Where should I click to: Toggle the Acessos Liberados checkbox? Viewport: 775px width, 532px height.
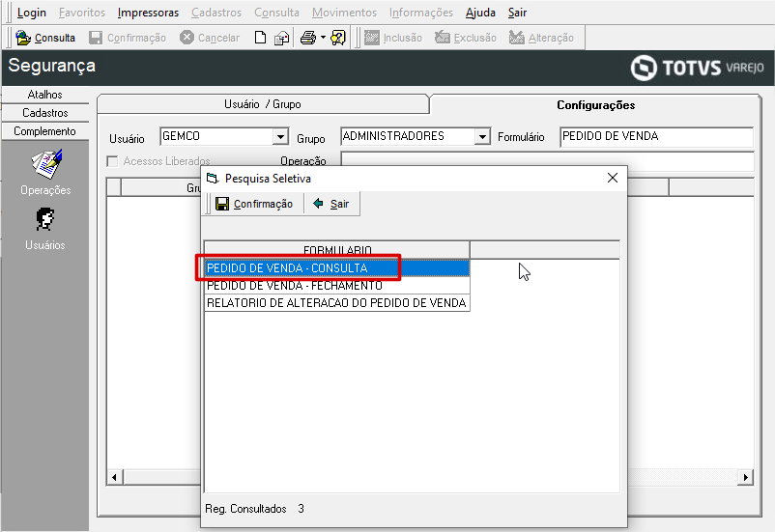pyautogui.click(x=113, y=161)
